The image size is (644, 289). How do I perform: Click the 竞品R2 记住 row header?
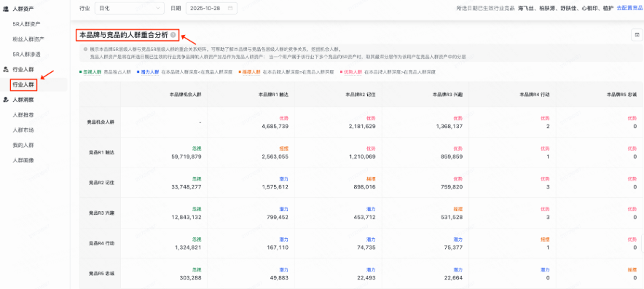click(101, 183)
